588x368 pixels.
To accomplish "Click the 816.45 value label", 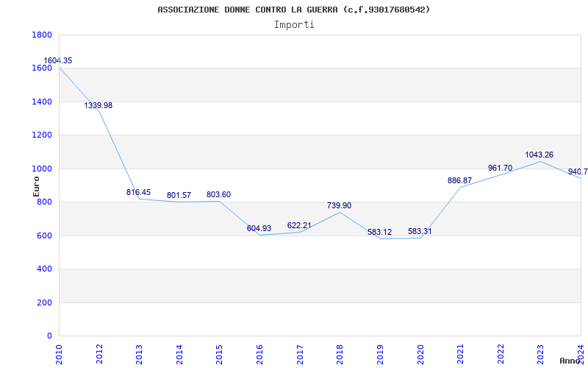I will [138, 192].
